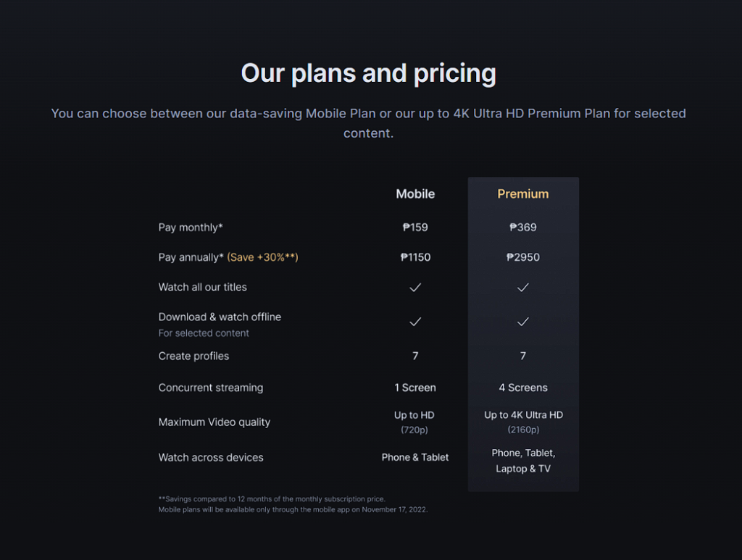Click the 1 Screen concurrent streaming value

[415, 388]
